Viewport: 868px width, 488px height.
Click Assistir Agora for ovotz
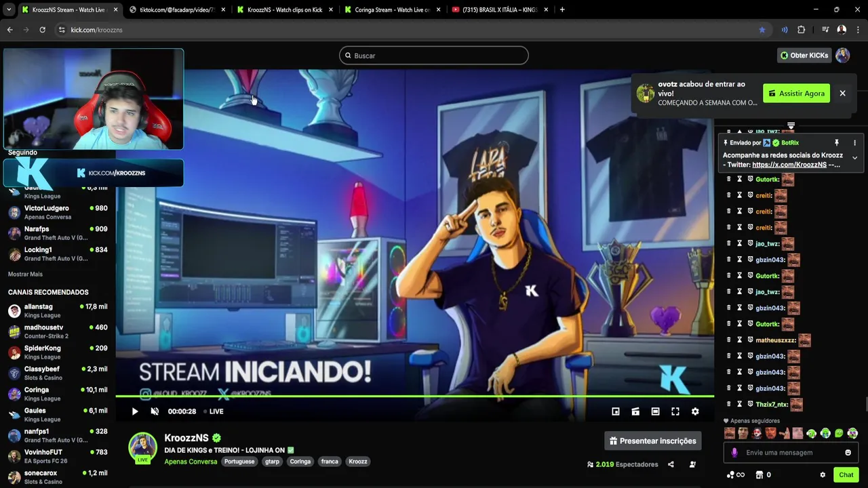click(x=796, y=94)
